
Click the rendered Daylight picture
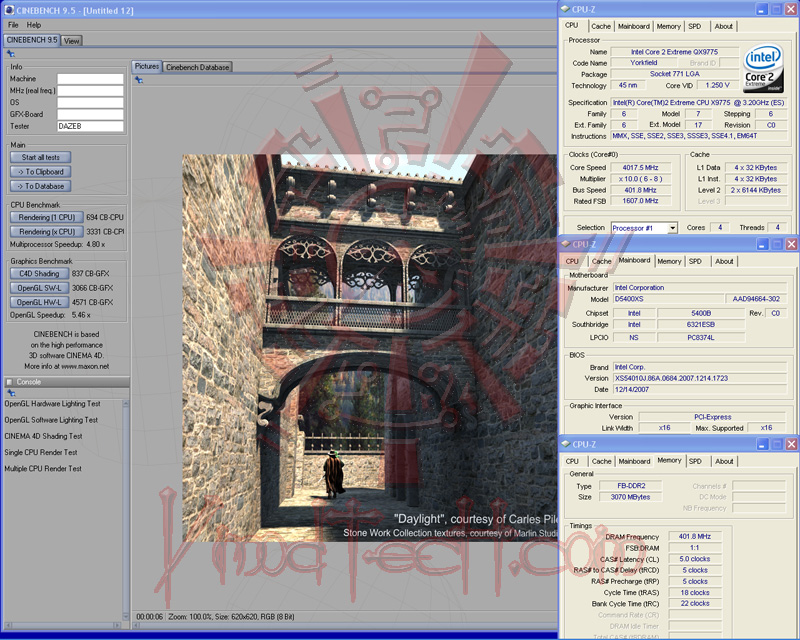[370, 348]
